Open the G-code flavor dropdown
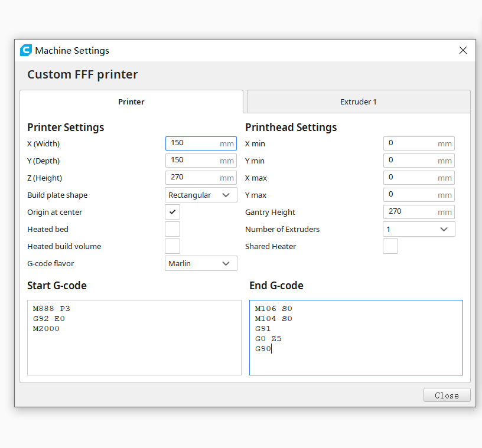The width and height of the screenshot is (482, 448). pos(201,263)
